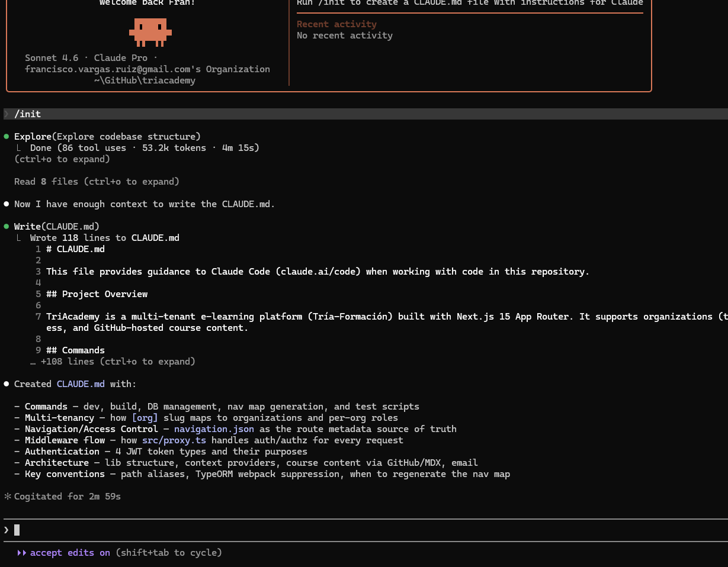Open the navigation.json link
The height and width of the screenshot is (567, 728).
pos(214,429)
